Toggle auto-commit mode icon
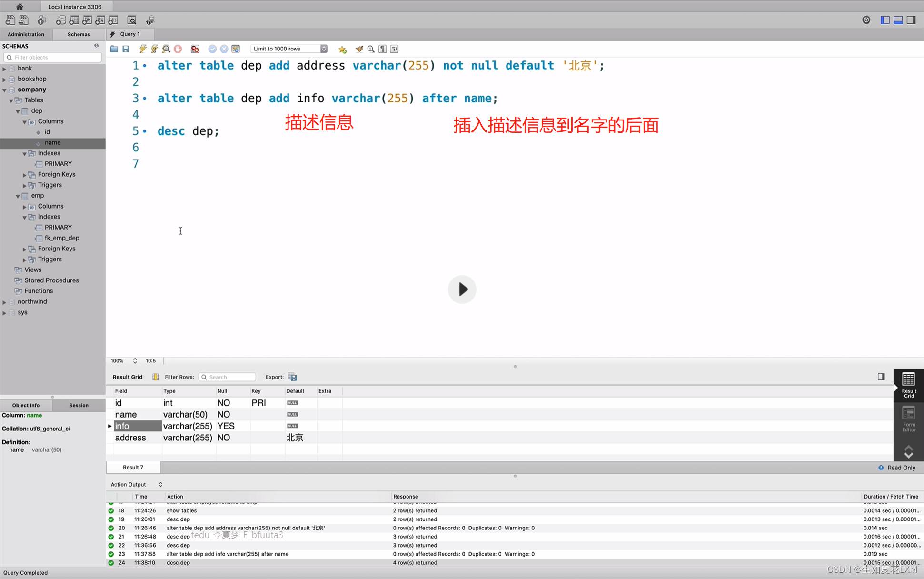The height and width of the screenshot is (579, 924). (x=236, y=49)
